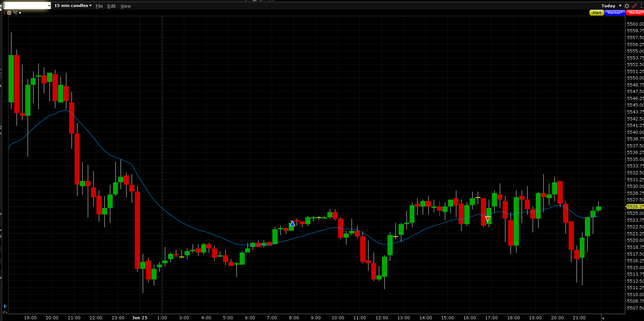This screenshot has width=644, height=321.
Task: Open the Edit menu
Action: (x=111, y=6)
